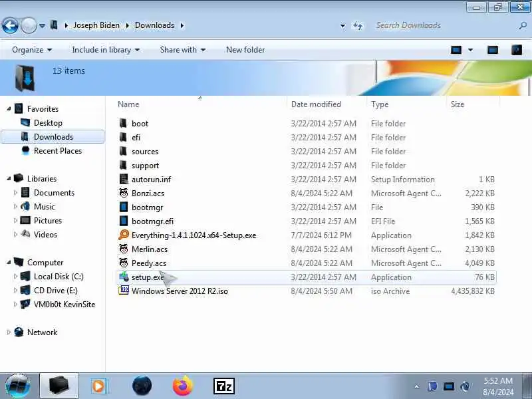Show hidden system tray icons arrow
The height and width of the screenshot is (399, 532).
point(417,386)
